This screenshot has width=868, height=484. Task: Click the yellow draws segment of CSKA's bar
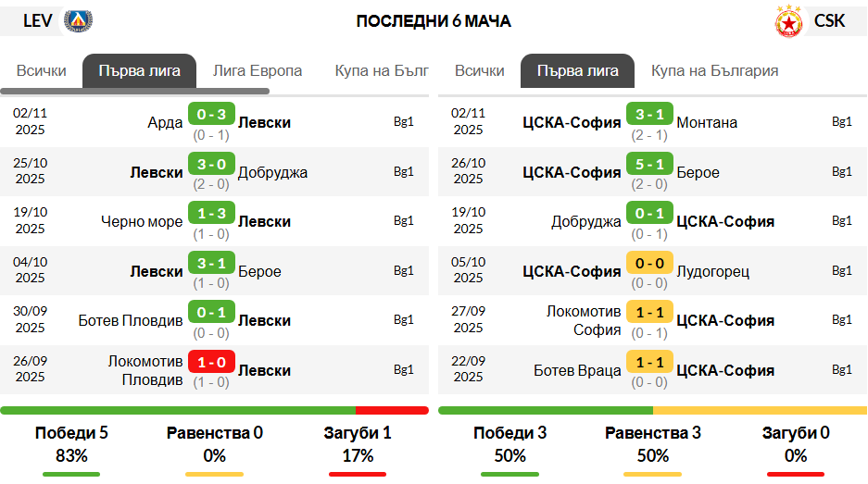point(760,411)
